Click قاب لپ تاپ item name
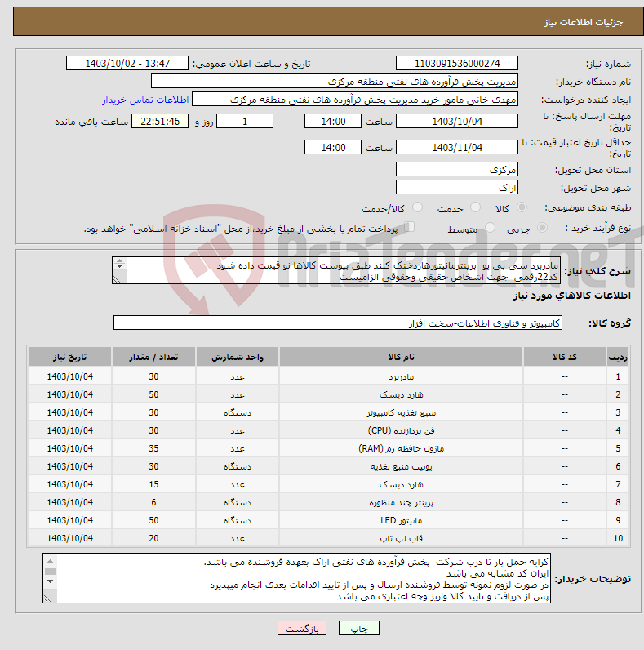This screenshot has height=650, width=644. (401, 538)
